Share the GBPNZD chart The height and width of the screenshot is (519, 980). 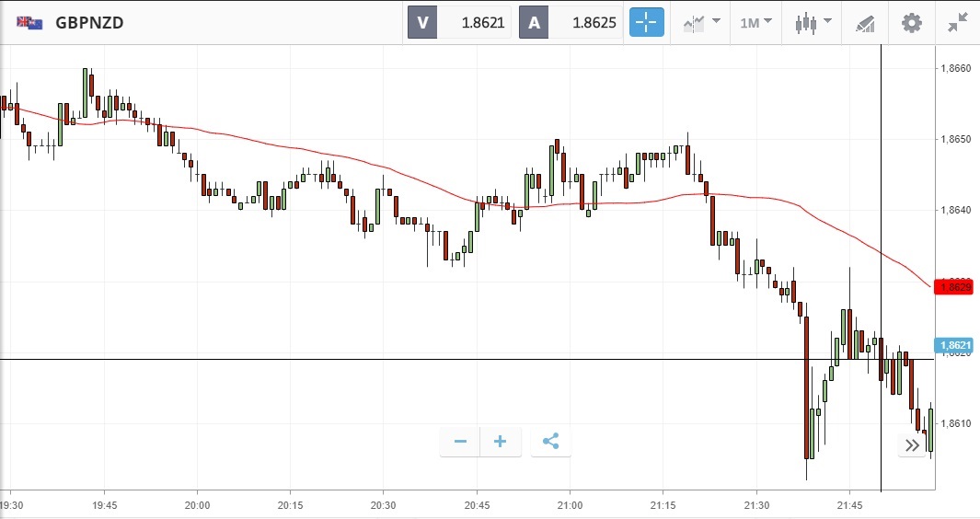(x=550, y=442)
